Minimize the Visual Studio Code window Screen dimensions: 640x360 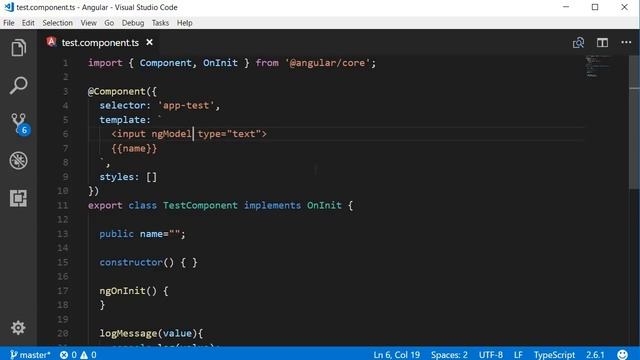[566, 7]
